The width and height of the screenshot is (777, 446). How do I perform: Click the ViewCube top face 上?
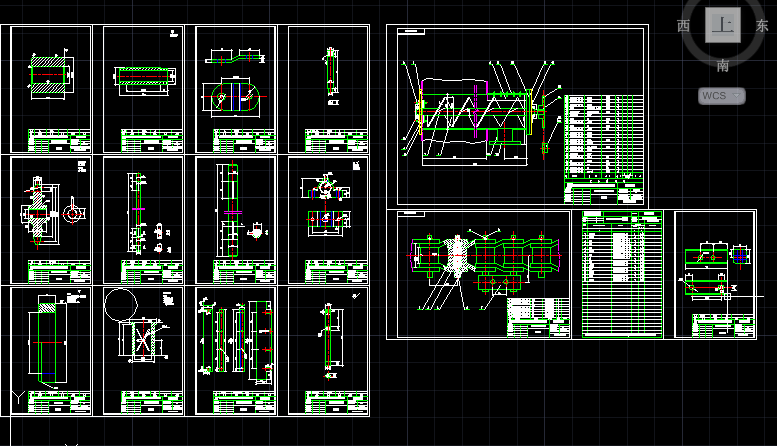pyautogui.click(x=722, y=25)
